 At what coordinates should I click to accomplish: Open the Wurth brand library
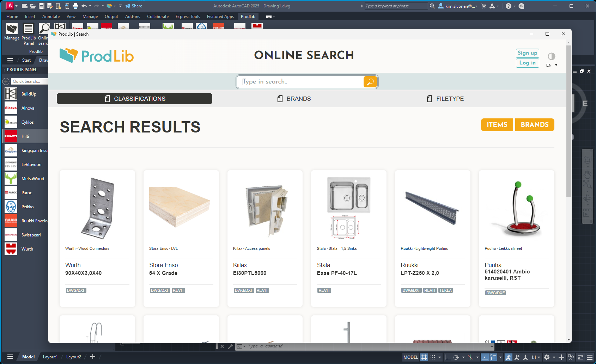coord(25,249)
